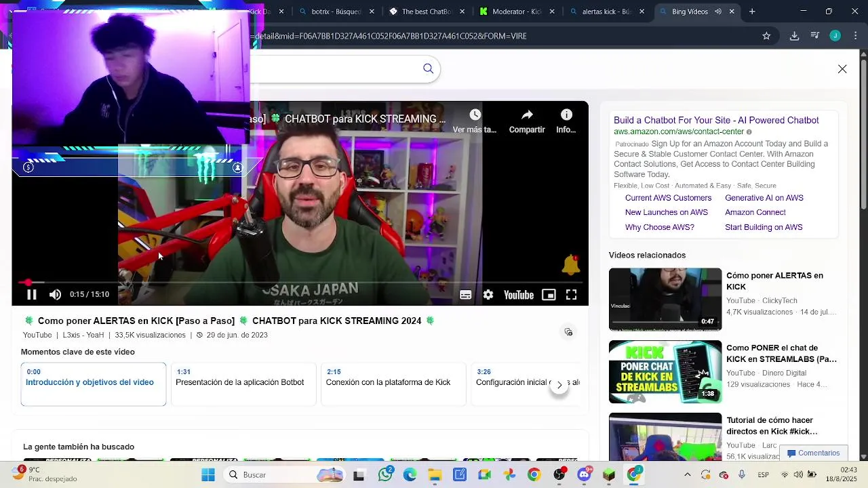Open the media control icon in the toolbar
868x488 pixels.
click(815, 36)
